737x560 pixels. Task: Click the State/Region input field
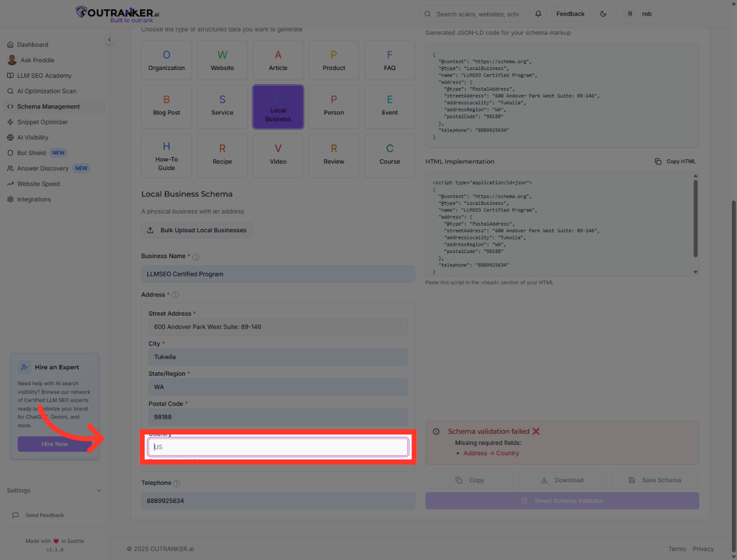pyautogui.click(x=278, y=387)
